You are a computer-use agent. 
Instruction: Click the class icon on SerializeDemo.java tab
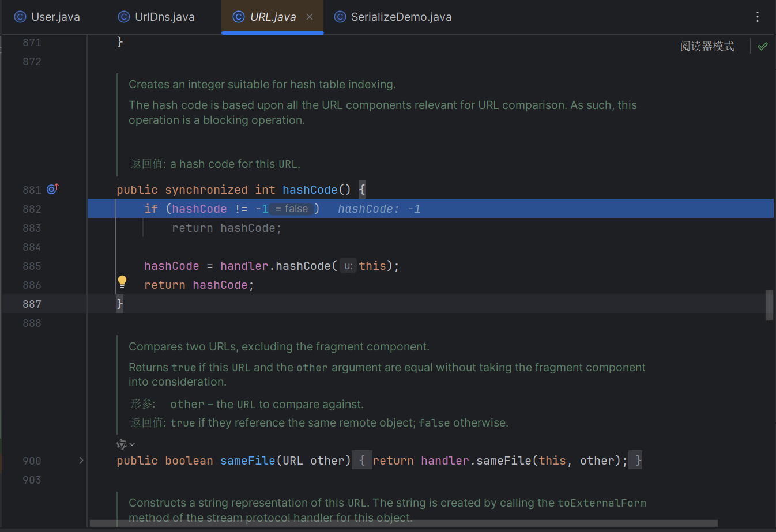pos(340,17)
